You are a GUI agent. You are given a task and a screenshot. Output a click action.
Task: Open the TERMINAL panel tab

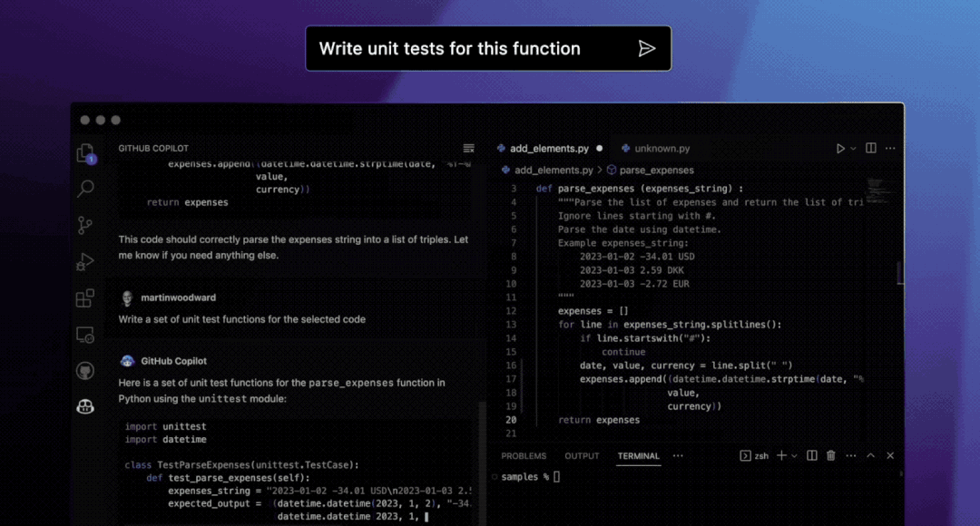[638, 456]
